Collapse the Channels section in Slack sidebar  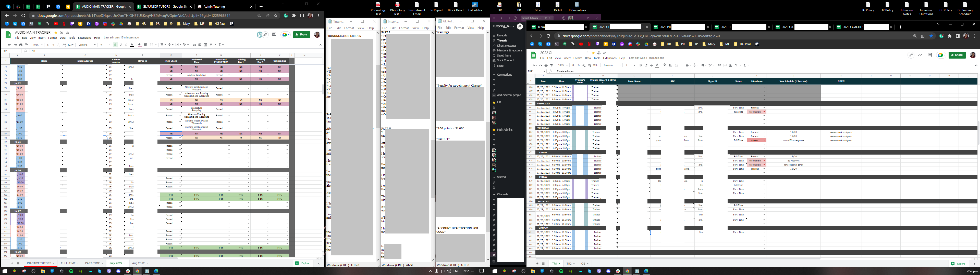[494, 195]
